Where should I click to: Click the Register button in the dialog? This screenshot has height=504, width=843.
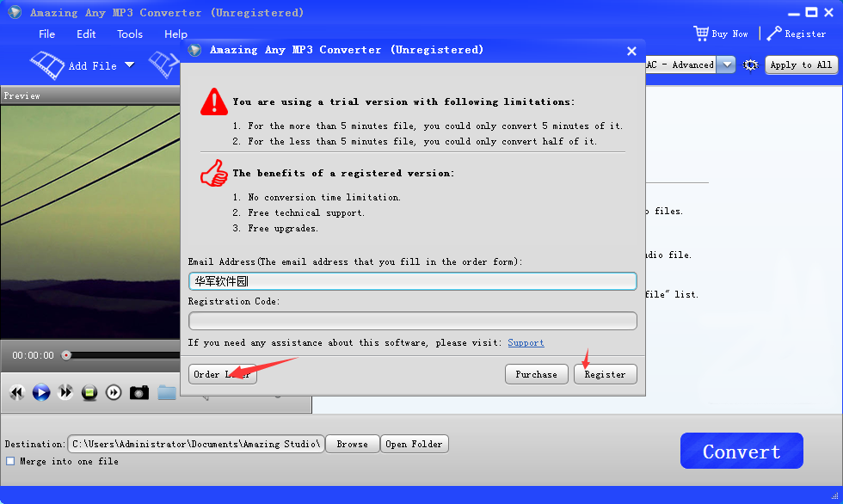pyautogui.click(x=606, y=374)
